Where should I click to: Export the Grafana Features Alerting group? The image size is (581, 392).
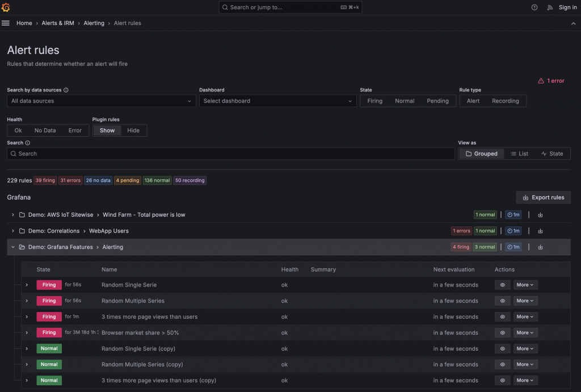click(x=540, y=247)
